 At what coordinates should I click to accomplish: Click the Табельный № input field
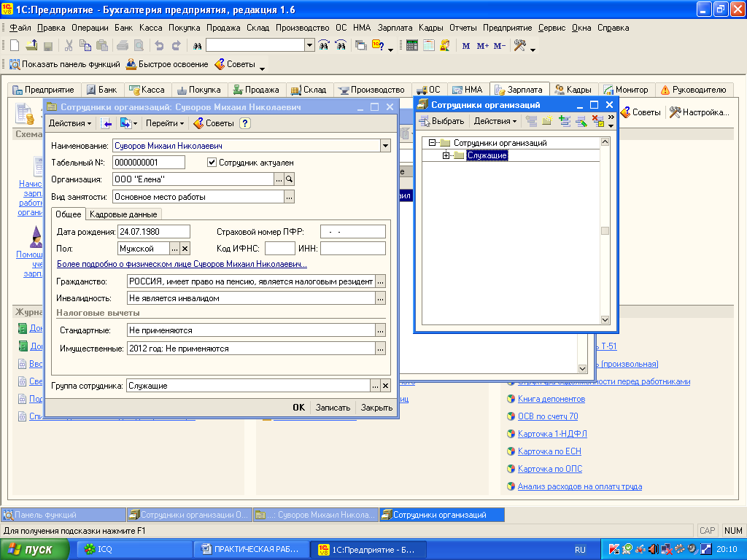point(149,163)
